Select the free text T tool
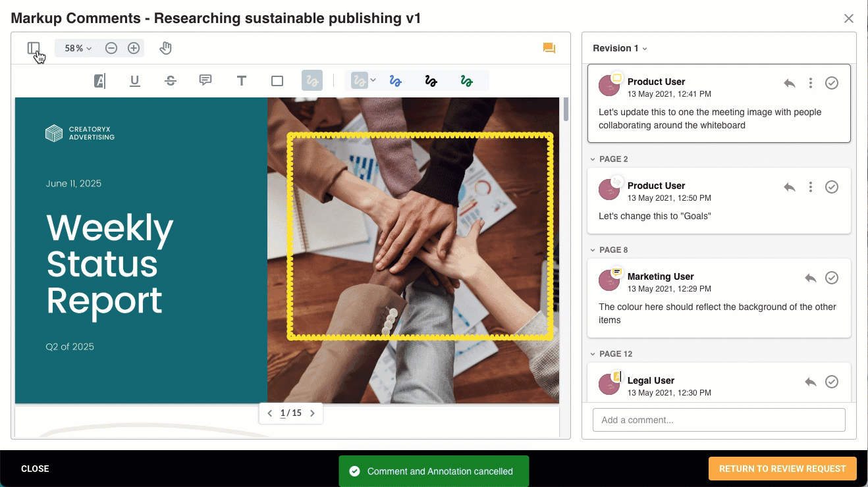The width and height of the screenshot is (868, 487). (x=242, y=81)
